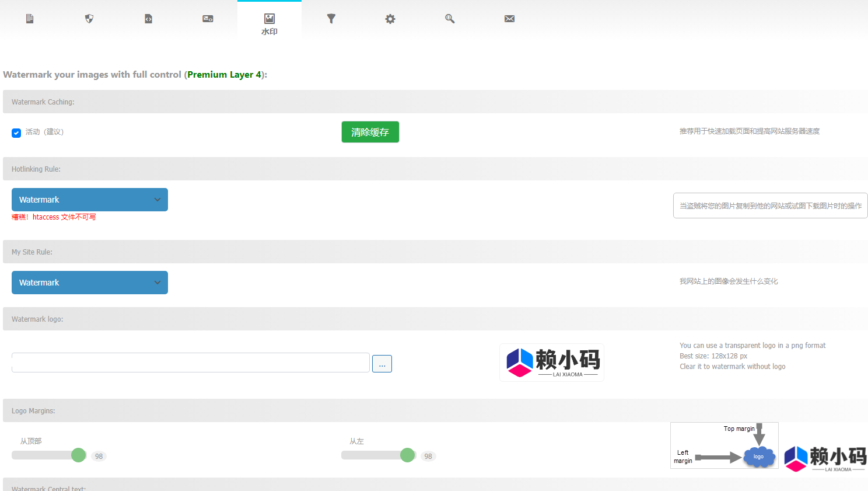Click the 从左 left margin slider handle
This screenshot has height=491, width=868.
coord(408,455)
